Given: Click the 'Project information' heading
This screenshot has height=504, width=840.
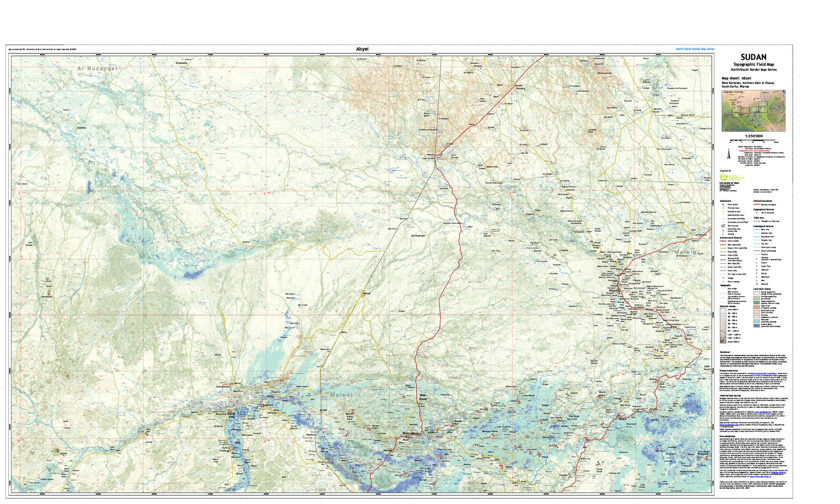Looking at the screenshot, I should coord(729,370).
